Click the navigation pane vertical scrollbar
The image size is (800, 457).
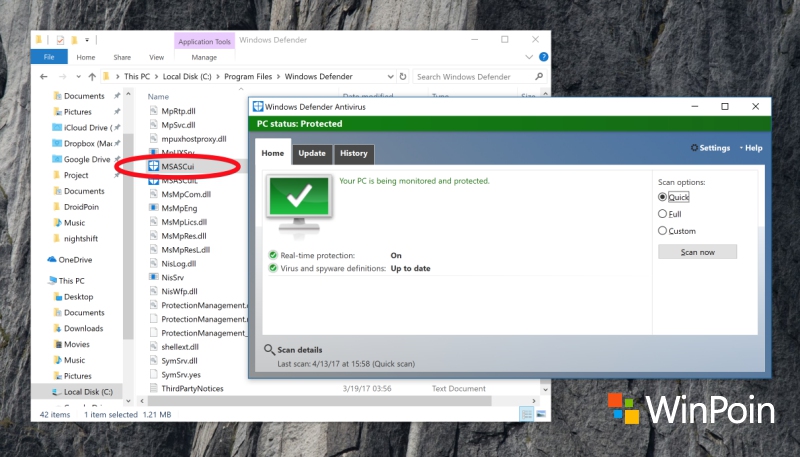[x=129, y=236]
